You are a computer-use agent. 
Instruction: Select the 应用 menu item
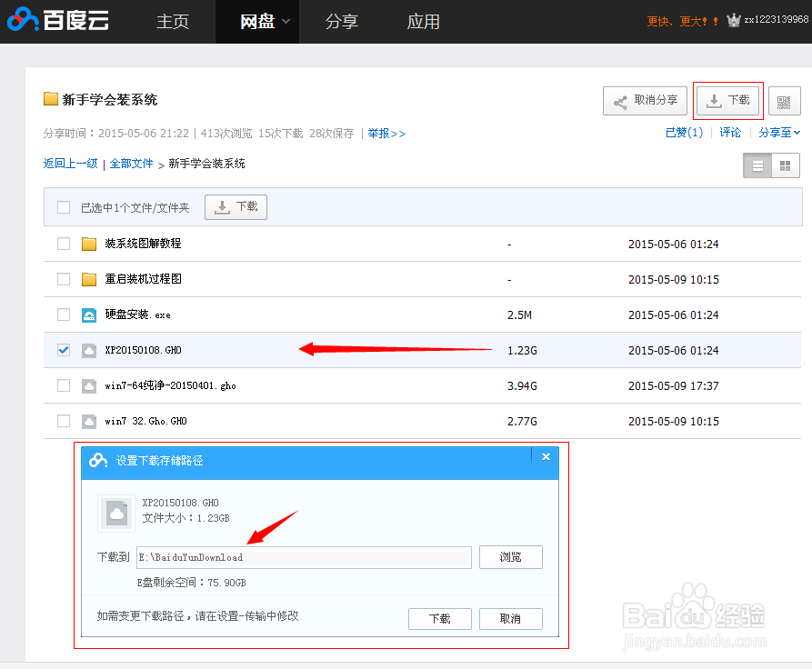[x=424, y=21]
